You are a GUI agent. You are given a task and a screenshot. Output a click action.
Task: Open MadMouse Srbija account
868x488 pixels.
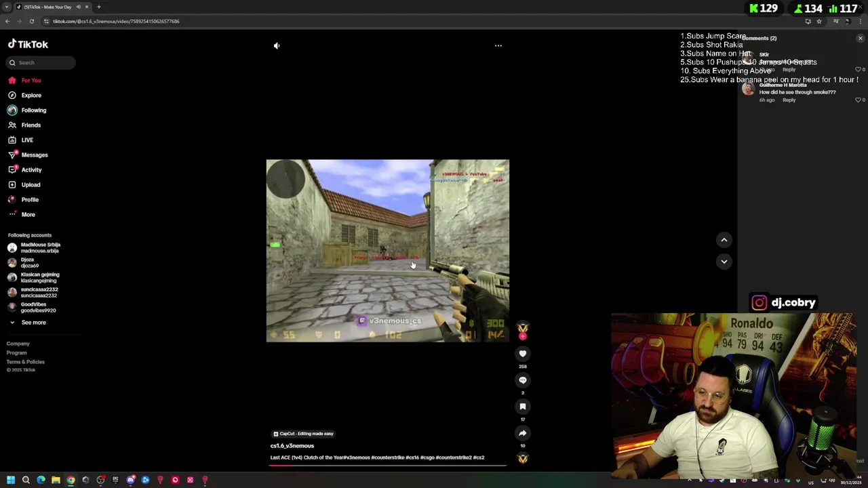(x=35, y=247)
